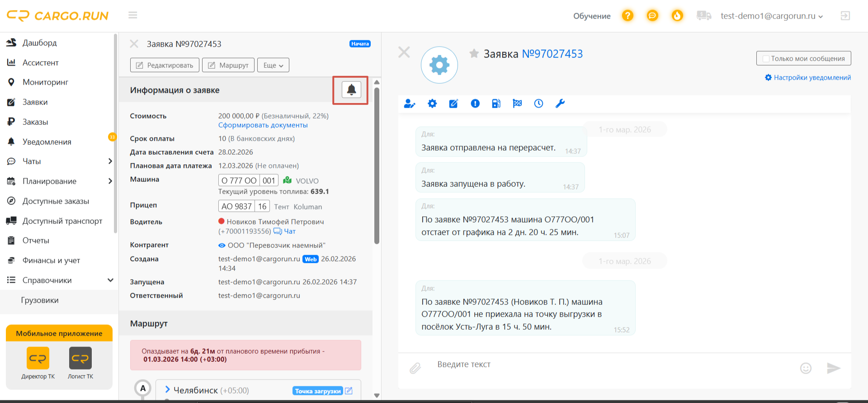Click the Мобильное приложение banner
The height and width of the screenshot is (403, 868).
pyautogui.click(x=59, y=333)
